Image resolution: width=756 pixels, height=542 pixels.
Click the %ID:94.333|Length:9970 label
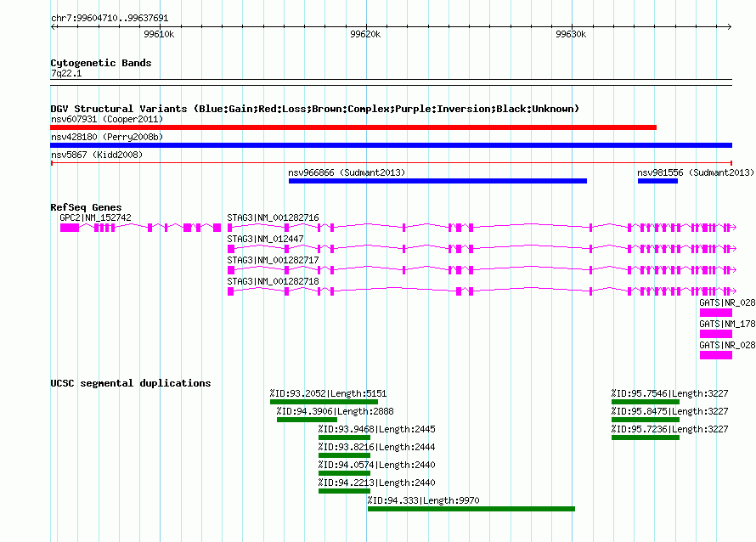pos(423,500)
